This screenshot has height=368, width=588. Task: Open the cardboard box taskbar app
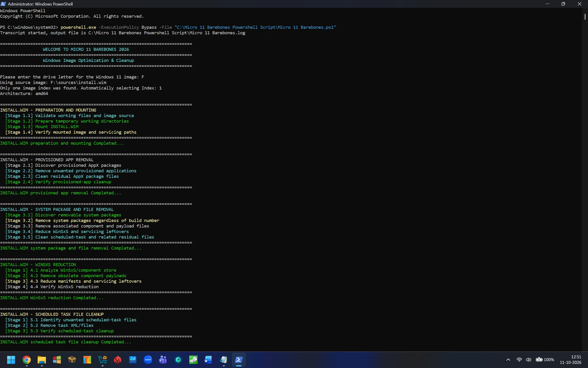(x=72, y=359)
